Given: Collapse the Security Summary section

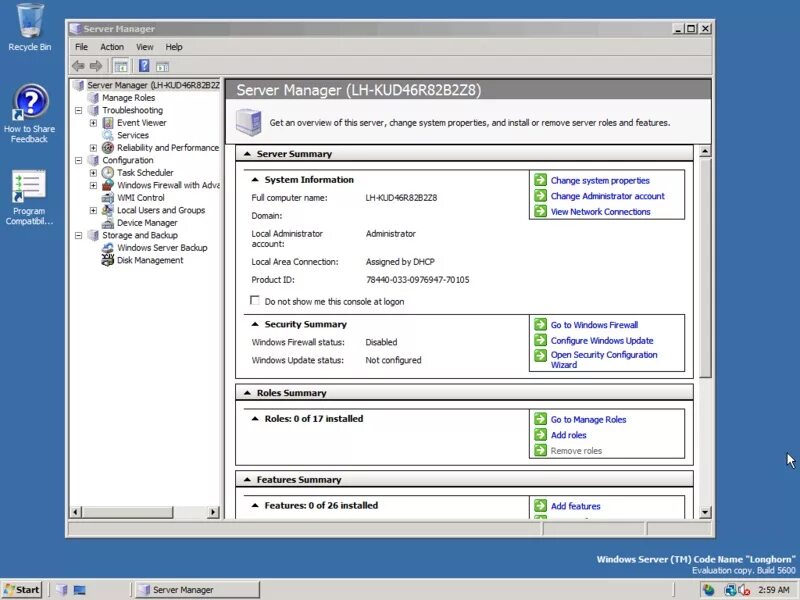Looking at the screenshot, I should point(258,324).
